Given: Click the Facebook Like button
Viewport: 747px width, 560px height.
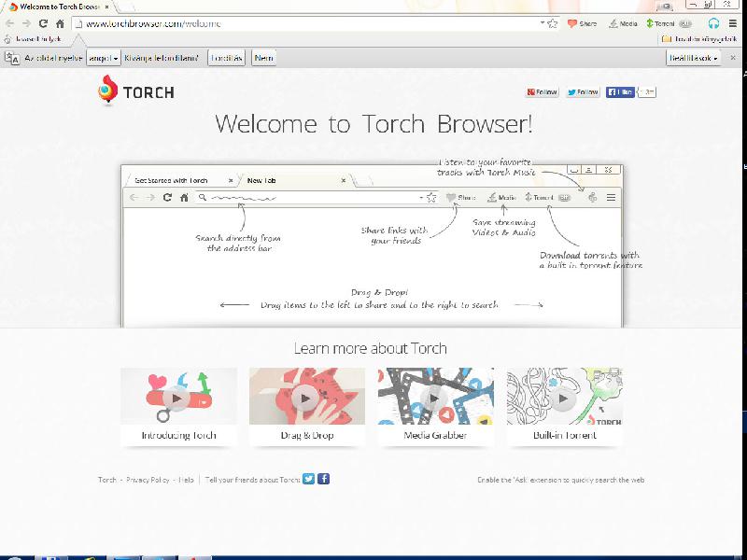Looking at the screenshot, I should coord(620,91).
